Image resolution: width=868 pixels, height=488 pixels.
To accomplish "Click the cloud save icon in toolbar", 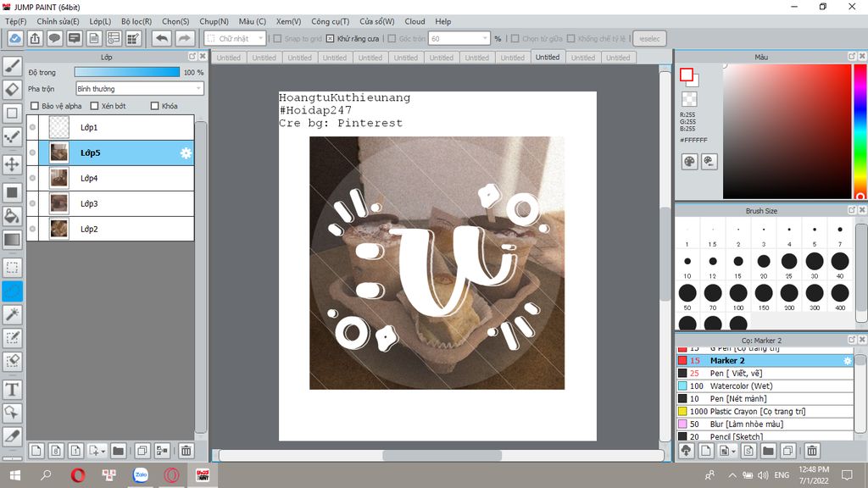I will point(15,39).
